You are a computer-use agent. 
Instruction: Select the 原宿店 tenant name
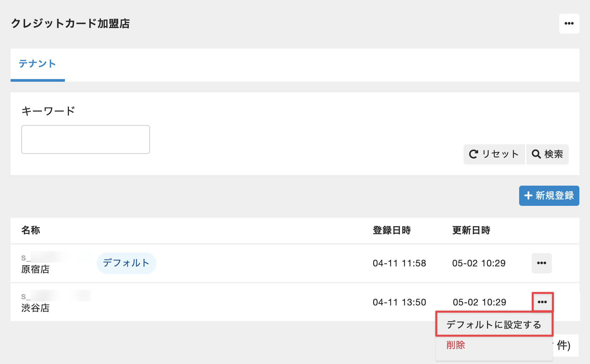35,269
